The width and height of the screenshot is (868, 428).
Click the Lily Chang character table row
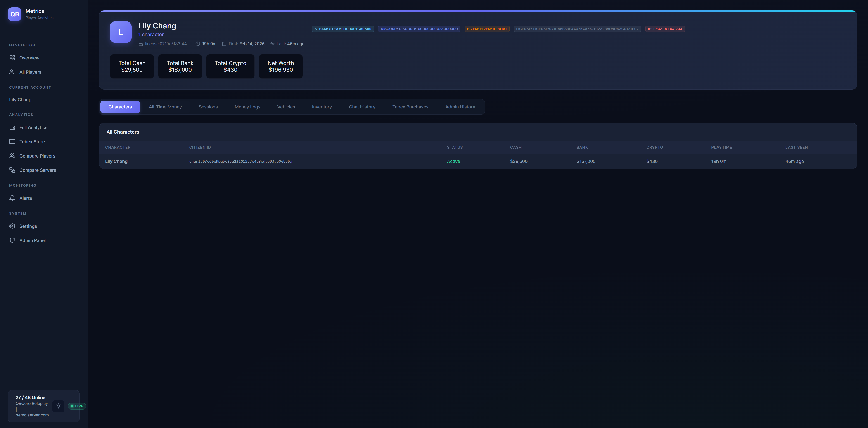(x=116, y=161)
